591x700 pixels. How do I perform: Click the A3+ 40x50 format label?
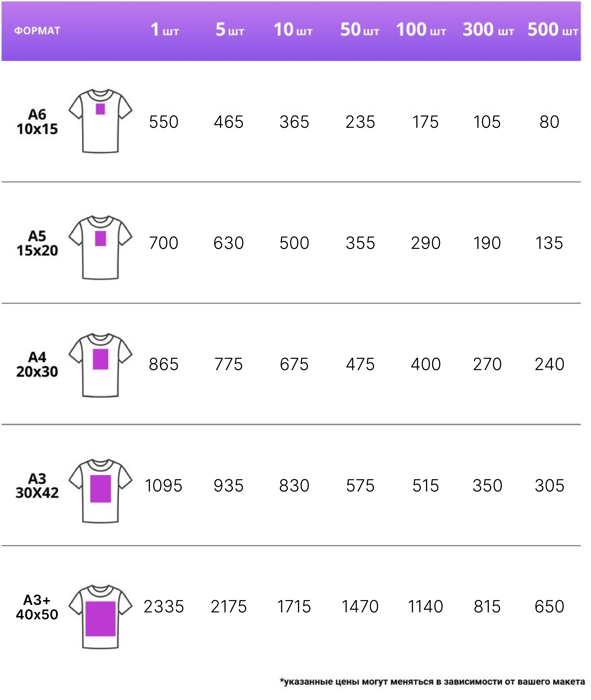tap(37, 607)
